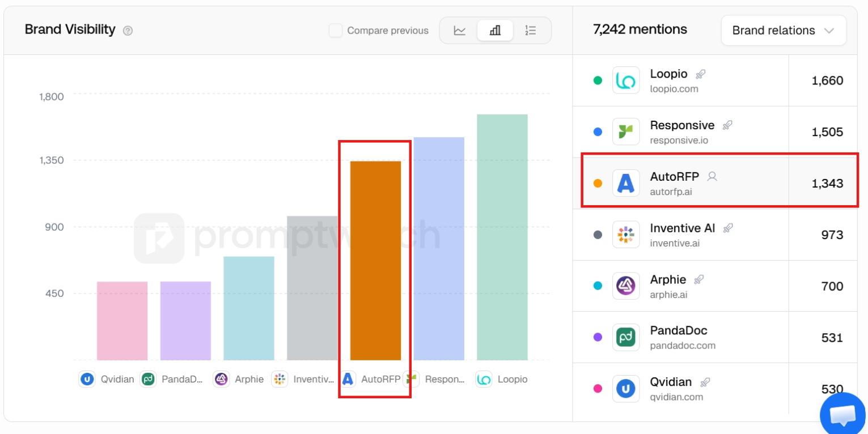The width and height of the screenshot is (868, 434).
Task: Open the qvidian.com link
Action: [676, 397]
